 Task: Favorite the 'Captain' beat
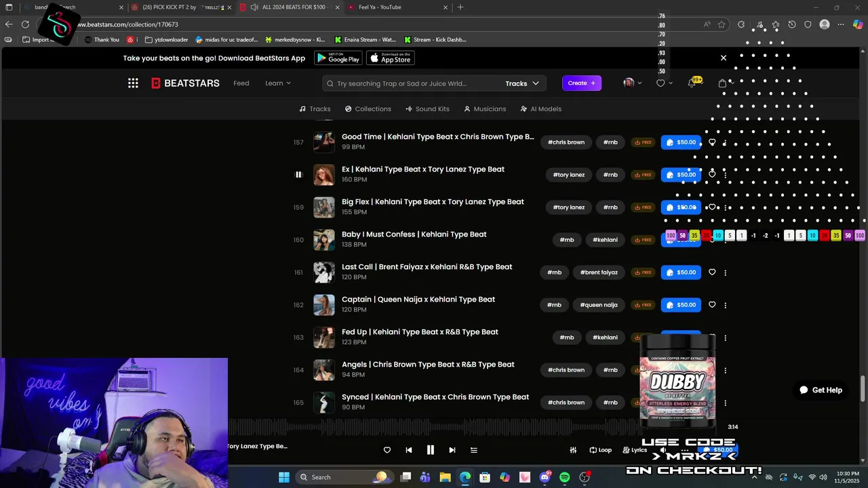point(712,305)
